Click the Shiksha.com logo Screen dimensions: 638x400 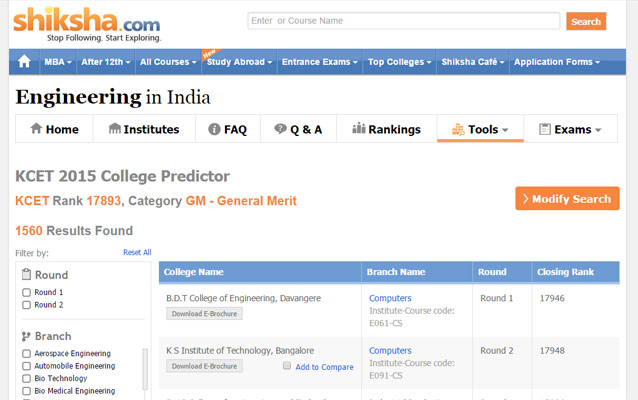tap(87, 23)
